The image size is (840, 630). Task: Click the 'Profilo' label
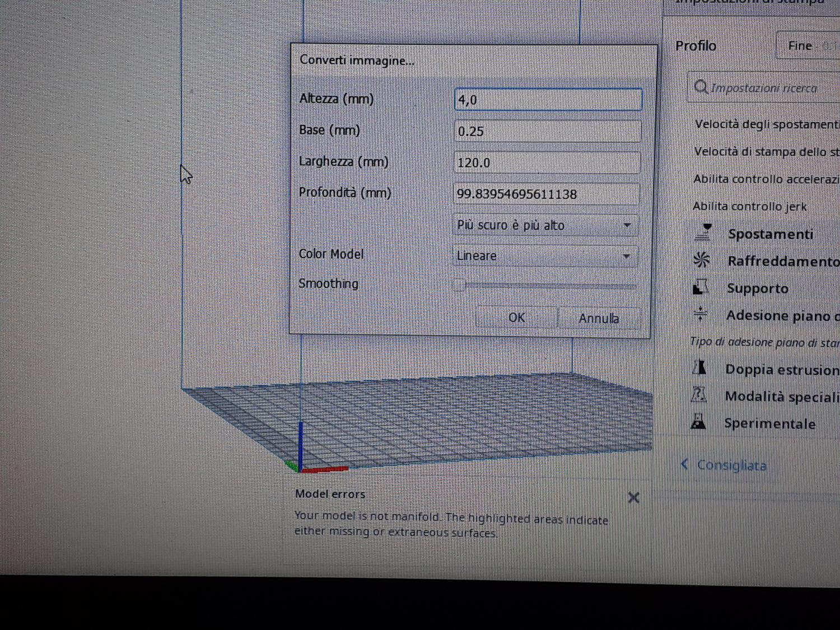coord(696,46)
